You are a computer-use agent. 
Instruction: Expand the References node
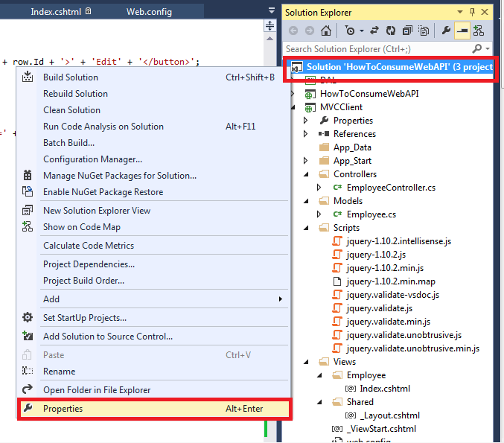pos(306,134)
